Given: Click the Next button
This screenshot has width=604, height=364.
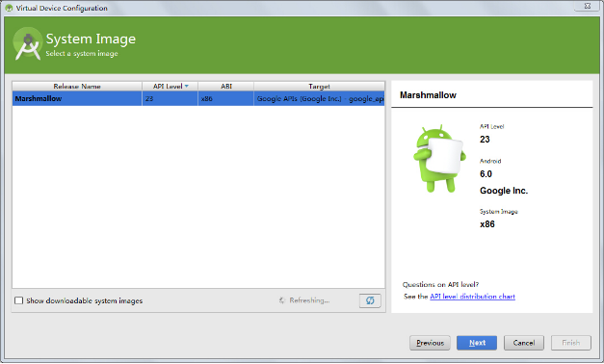Looking at the screenshot, I should pyautogui.click(x=477, y=343).
